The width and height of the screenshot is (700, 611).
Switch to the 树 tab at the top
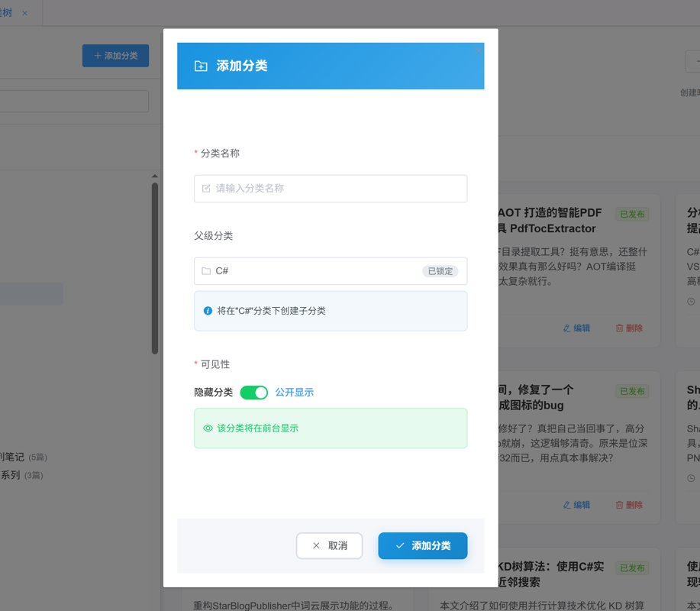(7, 13)
